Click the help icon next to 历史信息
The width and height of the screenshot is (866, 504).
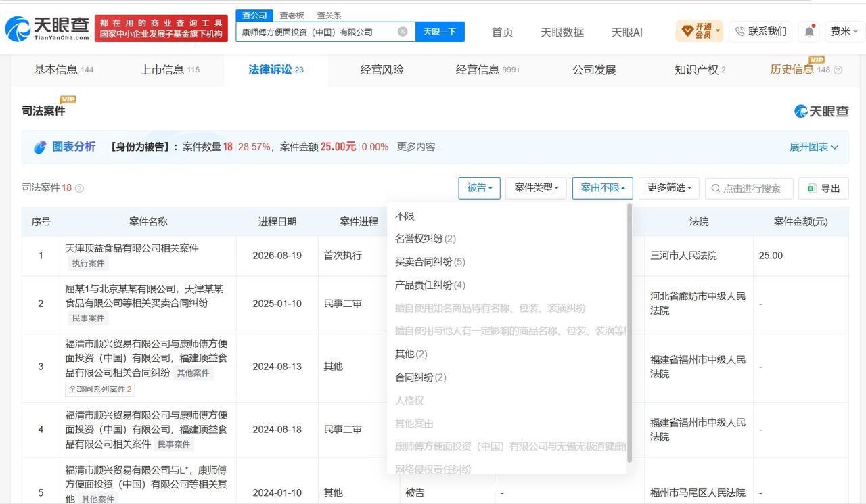point(838,70)
